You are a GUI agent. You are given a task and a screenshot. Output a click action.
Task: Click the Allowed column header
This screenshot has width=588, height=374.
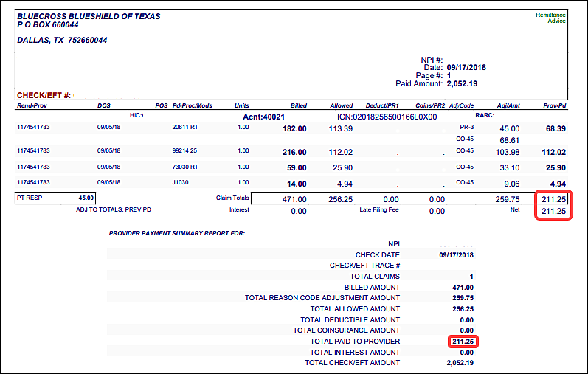(x=342, y=105)
